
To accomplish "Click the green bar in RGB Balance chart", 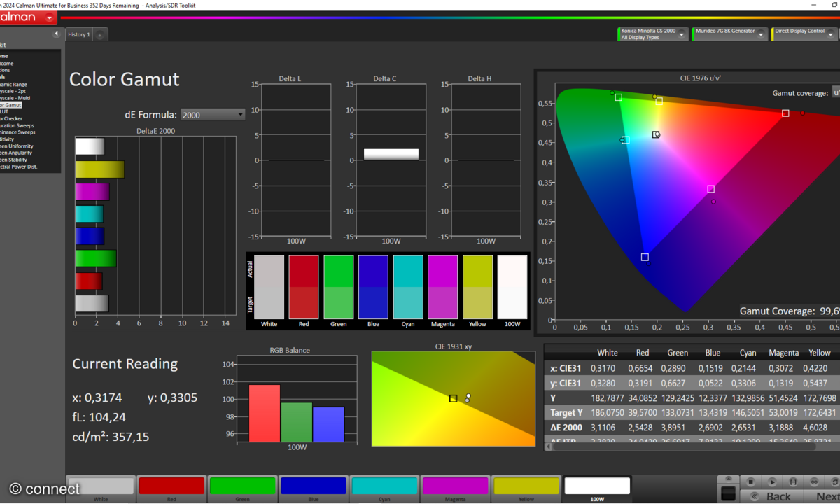I will (x=297, y=422).
